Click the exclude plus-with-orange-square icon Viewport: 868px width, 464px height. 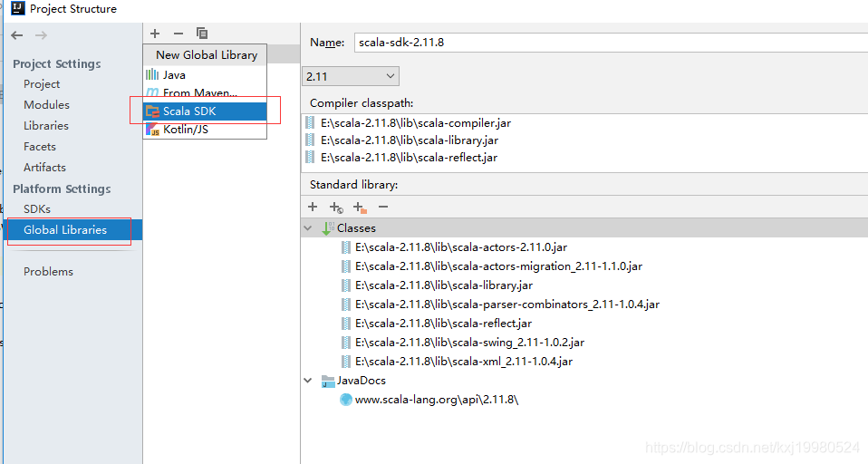coord(360,208)
